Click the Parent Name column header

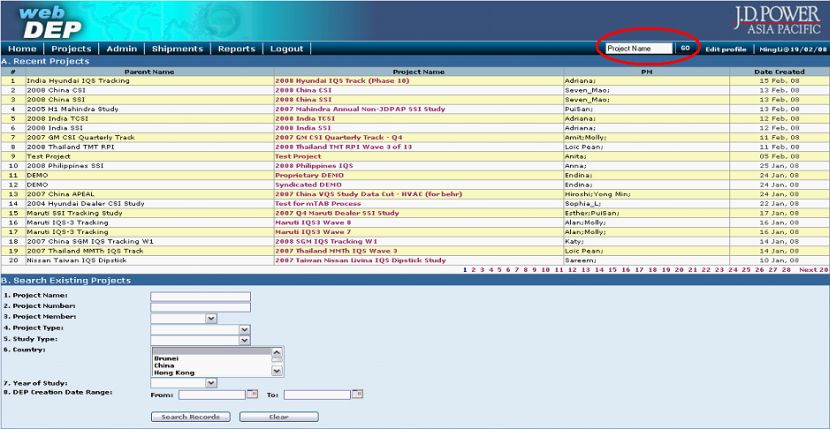149,72
